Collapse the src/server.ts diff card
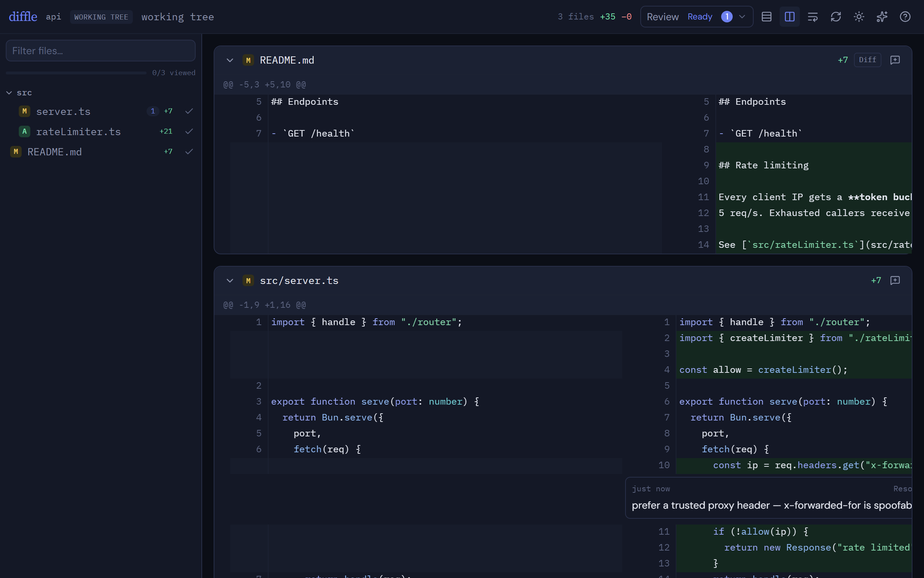924x578 pixels. (230, 281)
